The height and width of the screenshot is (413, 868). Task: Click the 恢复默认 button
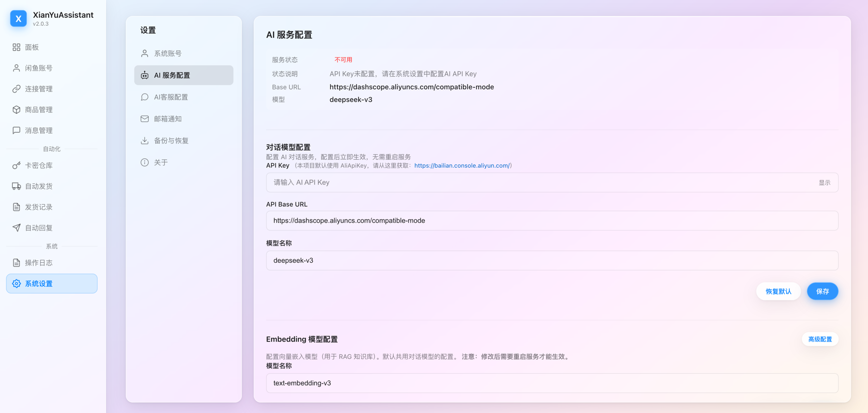point(778,291)
